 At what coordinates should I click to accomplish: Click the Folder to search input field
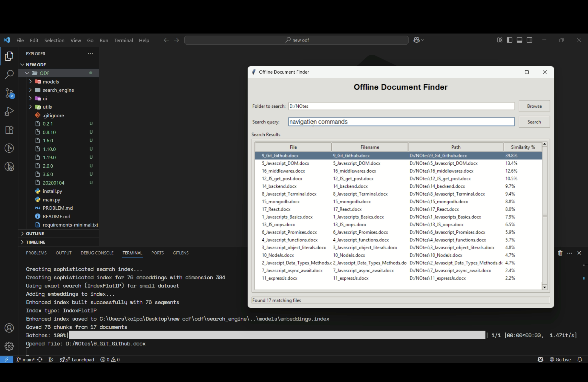click(x=401, y=106)
